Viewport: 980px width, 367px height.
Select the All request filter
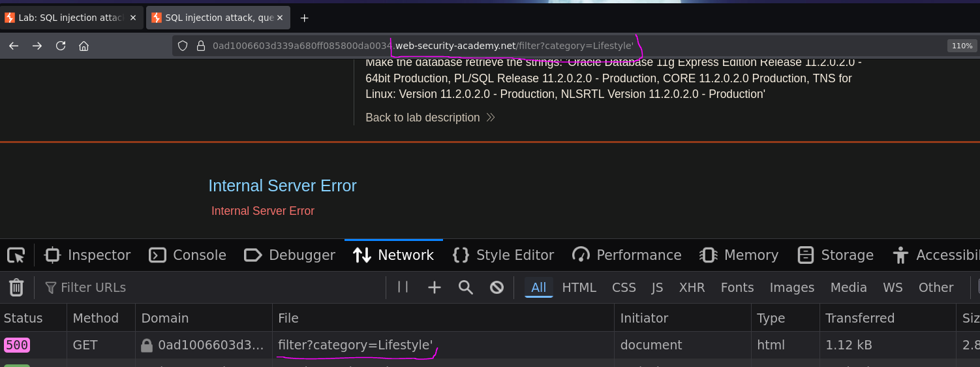click(539, 287)
